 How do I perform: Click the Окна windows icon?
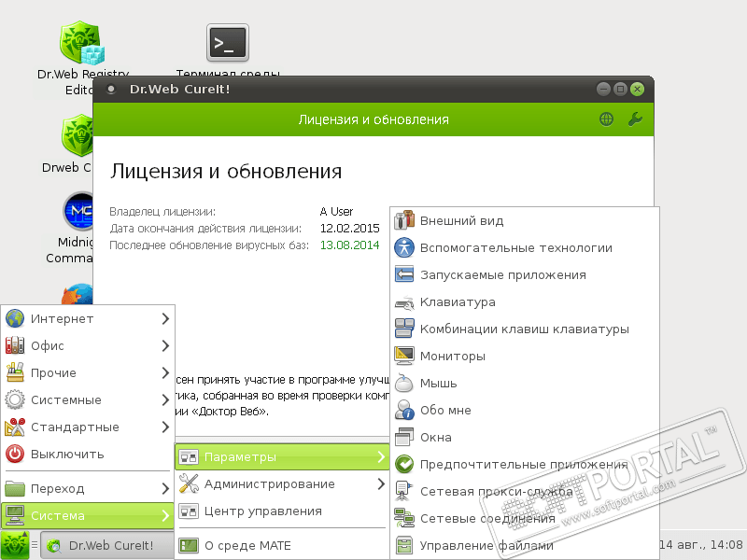pos(404,437)
